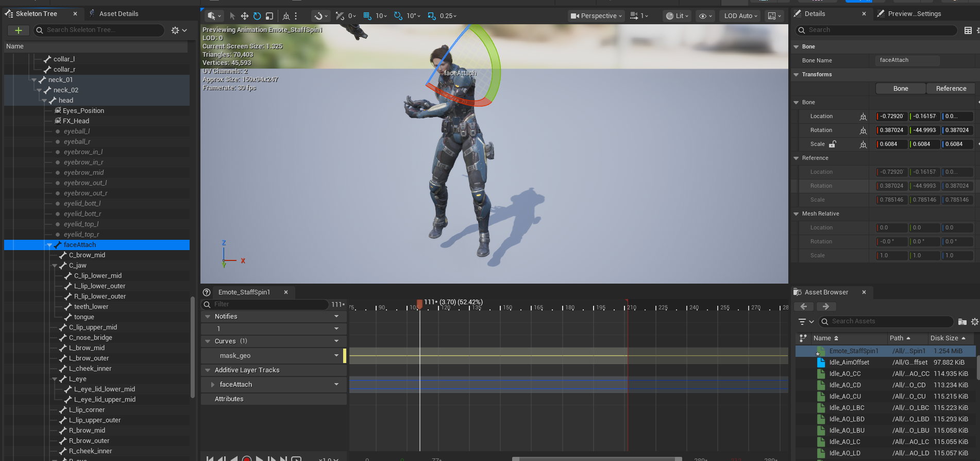Collapse the faceAttach bone in Skeleton Tree

[x=49, y=245]
